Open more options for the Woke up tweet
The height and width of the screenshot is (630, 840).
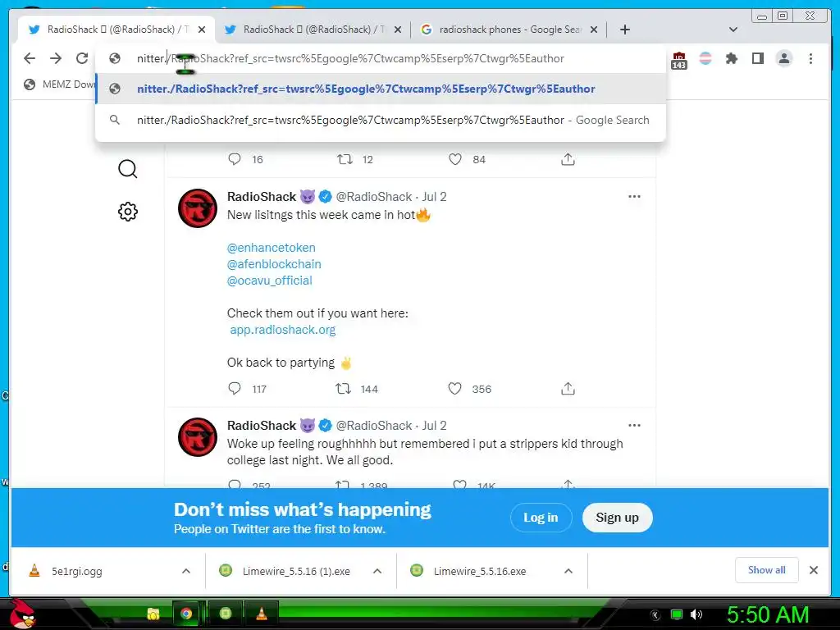(634, 426)
